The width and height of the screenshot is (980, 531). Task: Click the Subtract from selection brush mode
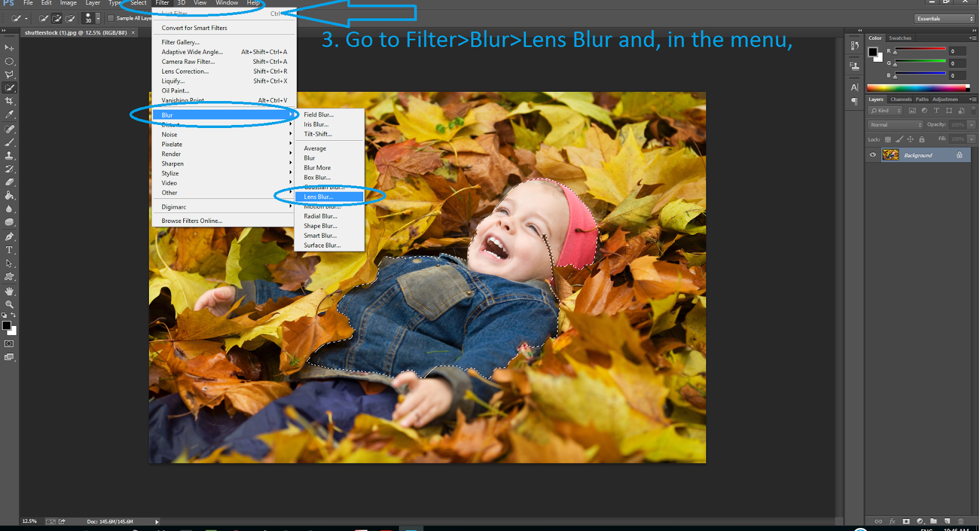click(70, 18)
